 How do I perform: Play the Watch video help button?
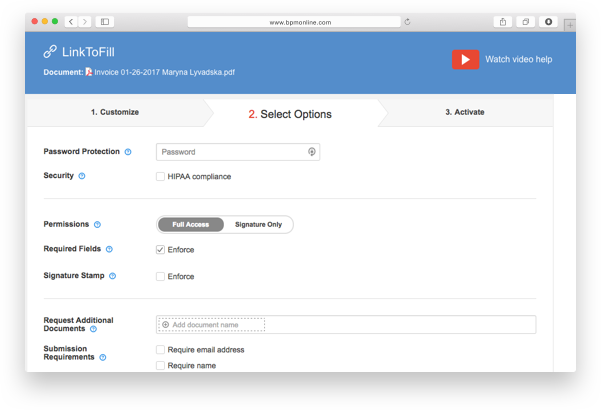click(465, 59)
